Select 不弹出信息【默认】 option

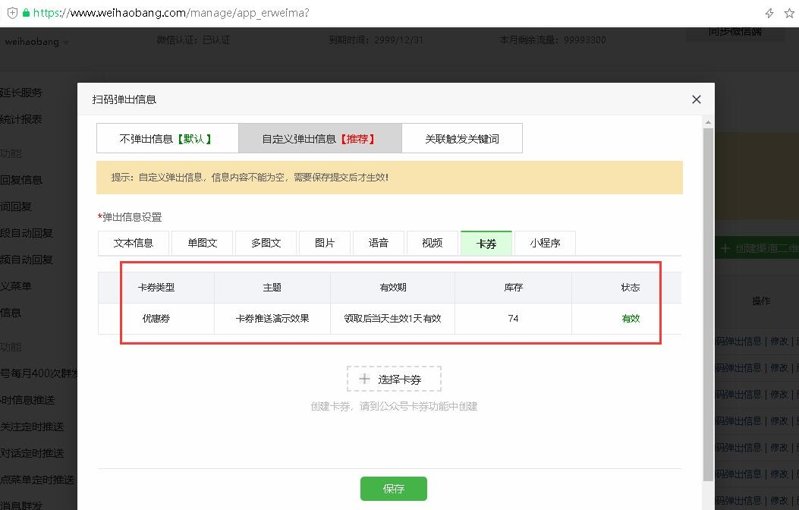click(x=167, y=138)
